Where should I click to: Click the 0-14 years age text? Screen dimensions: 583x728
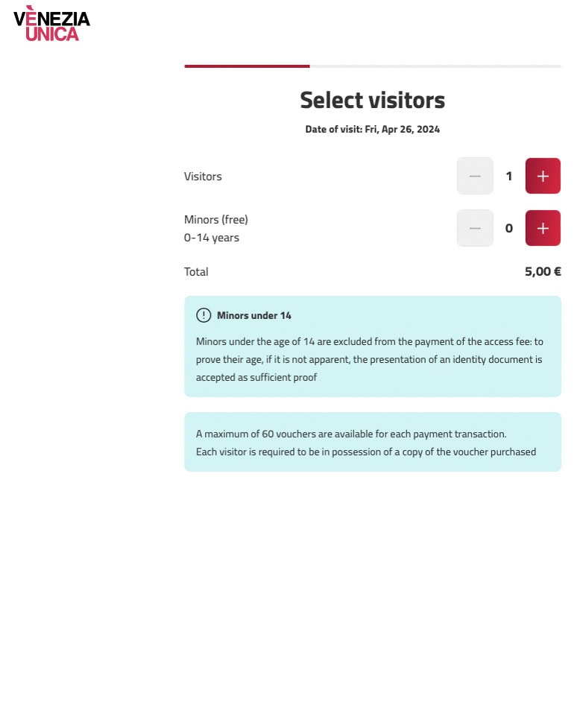click(x=212, y=238)
